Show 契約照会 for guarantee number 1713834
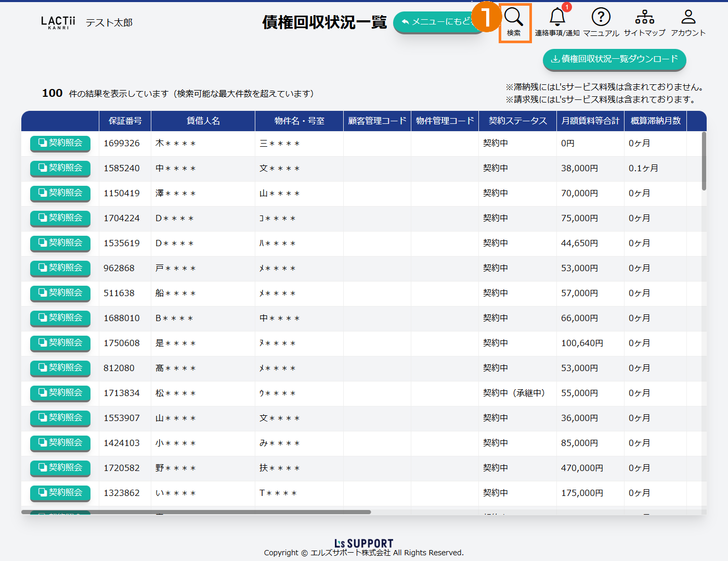The width and height of the screenshot is (728, 561). [x=60, y=393]
